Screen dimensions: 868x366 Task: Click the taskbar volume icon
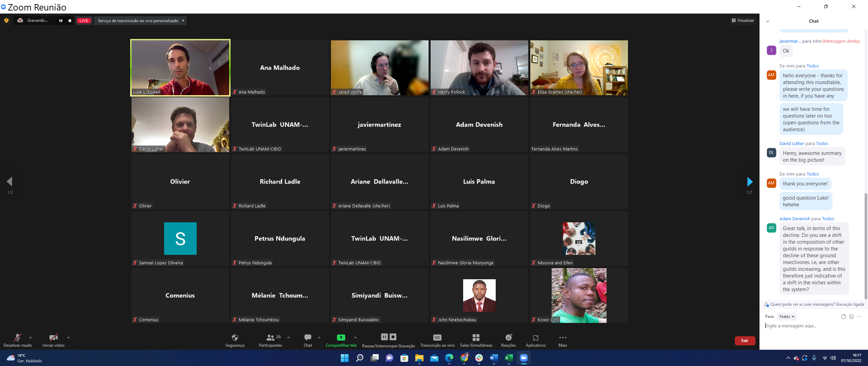tap(833, 358)
